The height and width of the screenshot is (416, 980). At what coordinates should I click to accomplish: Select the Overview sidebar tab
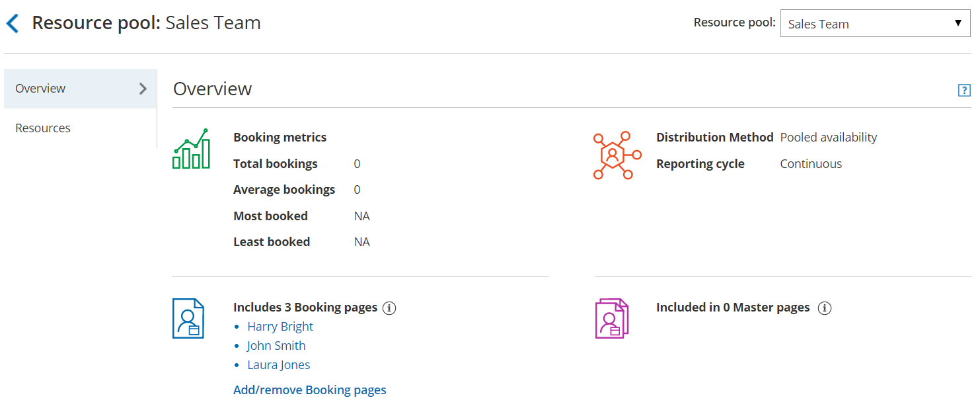[x=41, y=89]
